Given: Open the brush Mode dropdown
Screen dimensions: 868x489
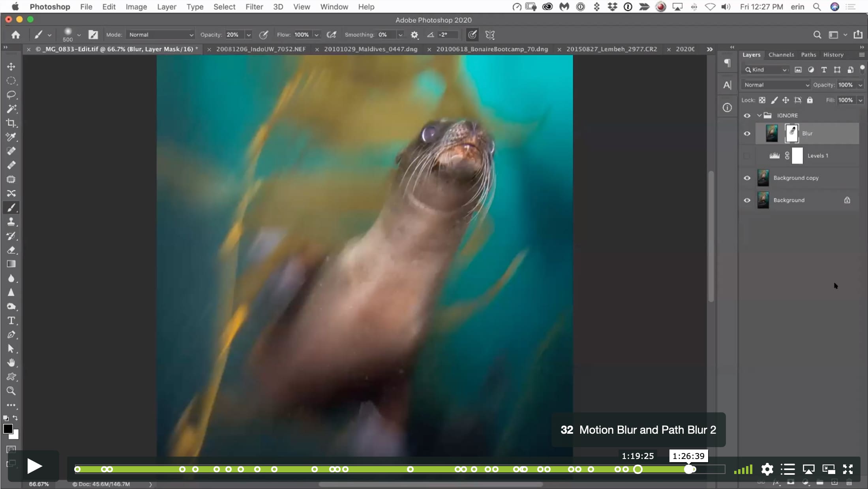Looking at the screenshot, I should [160, 35].
